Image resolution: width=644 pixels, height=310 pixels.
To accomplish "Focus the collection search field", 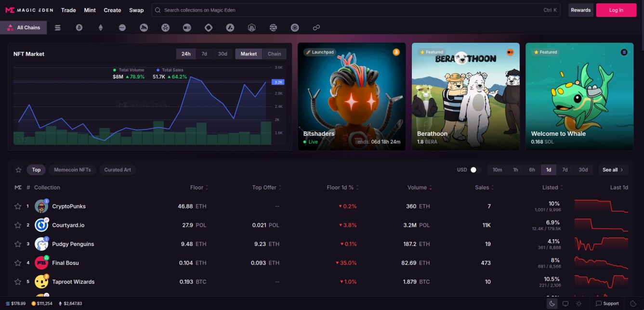I will pos(356,10).
